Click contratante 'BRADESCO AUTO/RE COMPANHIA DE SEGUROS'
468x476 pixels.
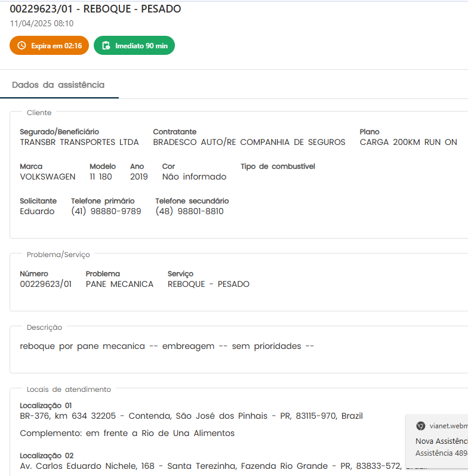coord(249,142)
